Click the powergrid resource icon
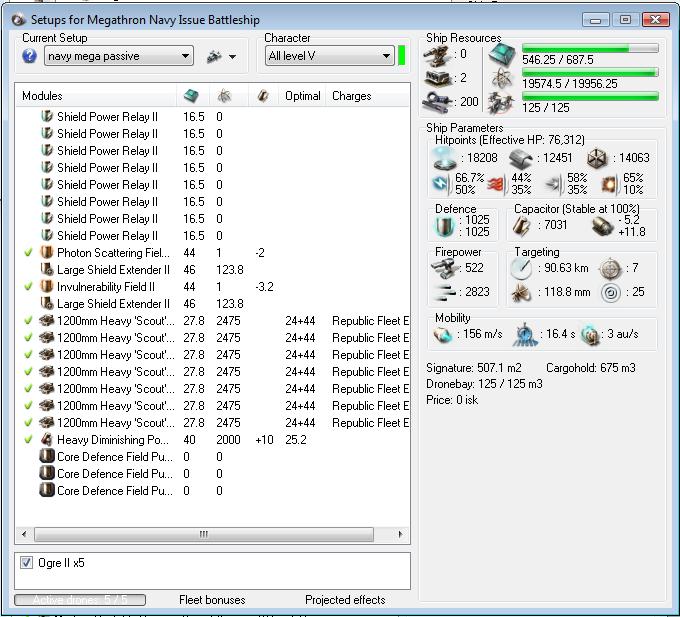The height and width of the screenshot is (617, 680). pyautogui.click(x=501, y=78)
